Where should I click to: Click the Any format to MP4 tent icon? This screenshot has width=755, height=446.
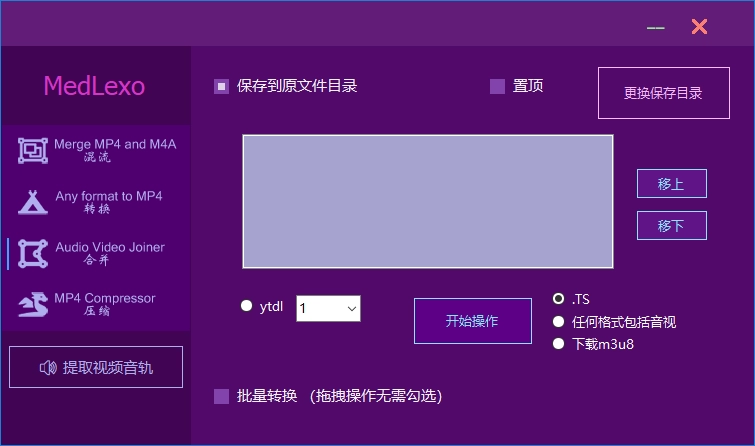point(33,203)
